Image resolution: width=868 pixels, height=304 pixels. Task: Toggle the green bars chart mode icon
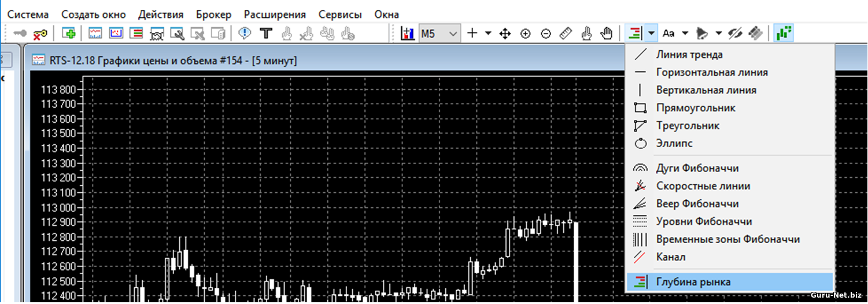784,34
